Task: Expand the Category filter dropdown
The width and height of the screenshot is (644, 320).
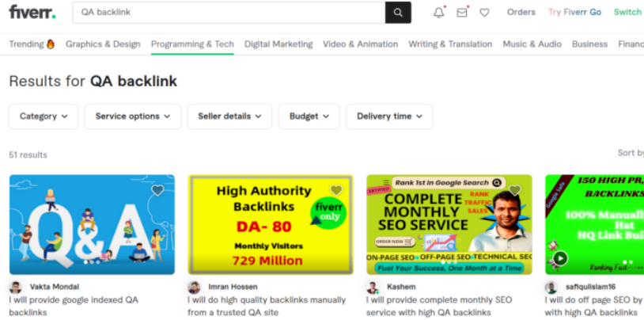Action: point(44,116)
